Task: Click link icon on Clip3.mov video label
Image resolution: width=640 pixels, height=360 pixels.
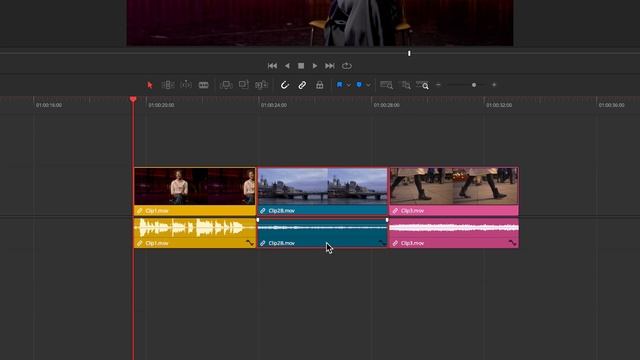Action: 395,211
